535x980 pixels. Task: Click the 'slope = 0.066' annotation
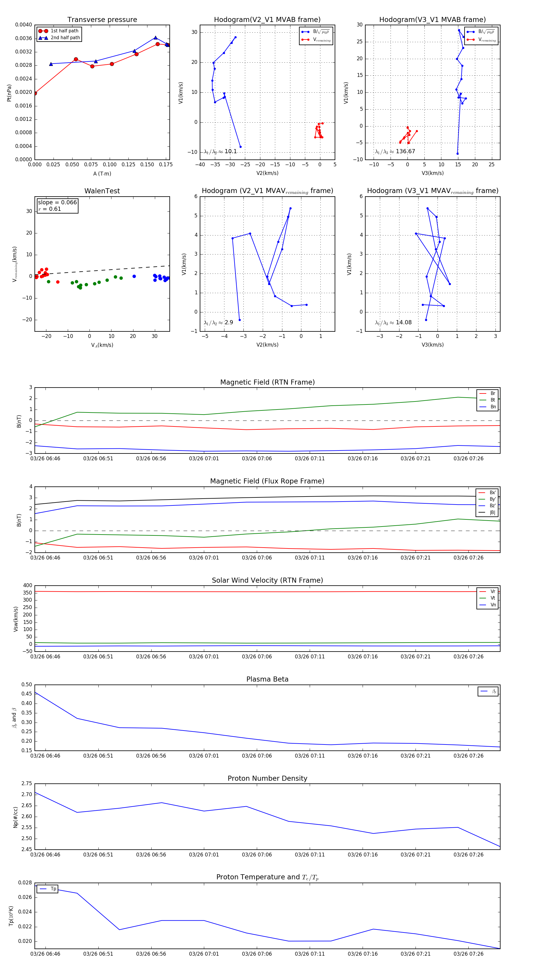[57, 203]
